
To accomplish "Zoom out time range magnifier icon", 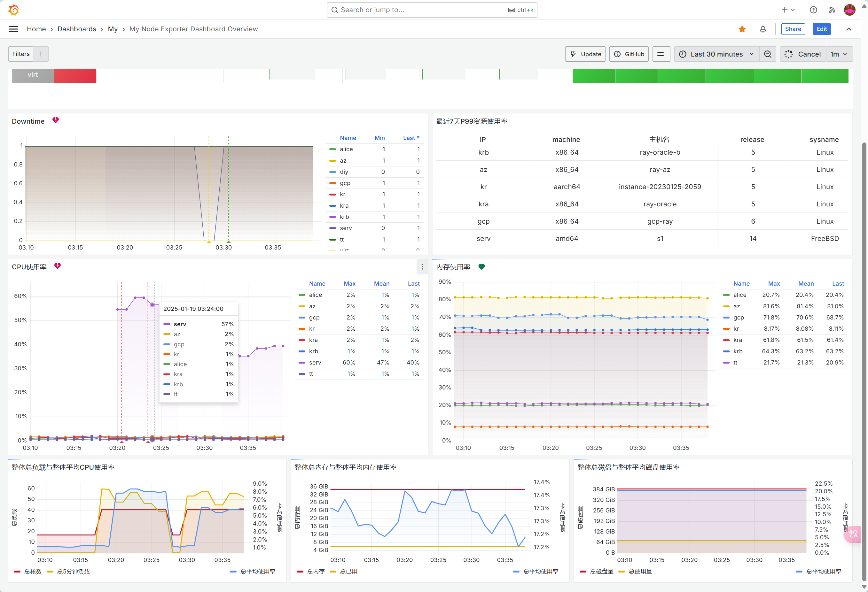I will (768, 54).
